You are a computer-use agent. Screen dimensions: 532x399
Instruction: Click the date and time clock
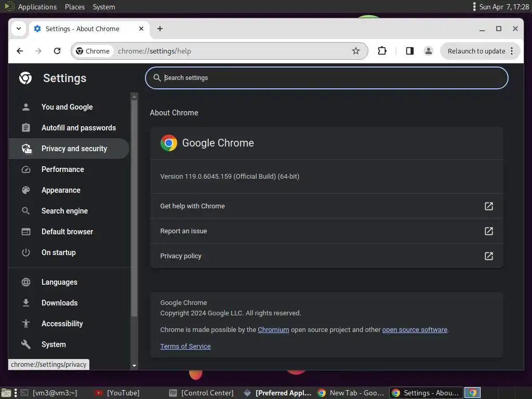[504, 7]
